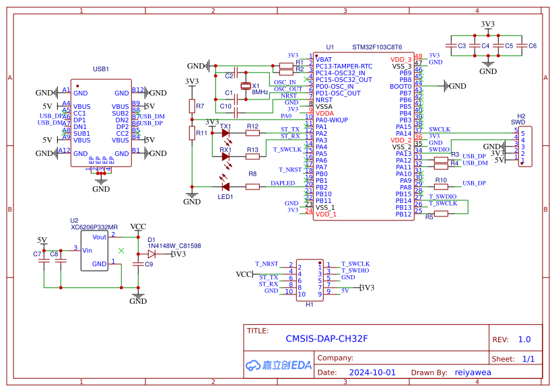Click the R13 resistor symbol

[252, 156]
